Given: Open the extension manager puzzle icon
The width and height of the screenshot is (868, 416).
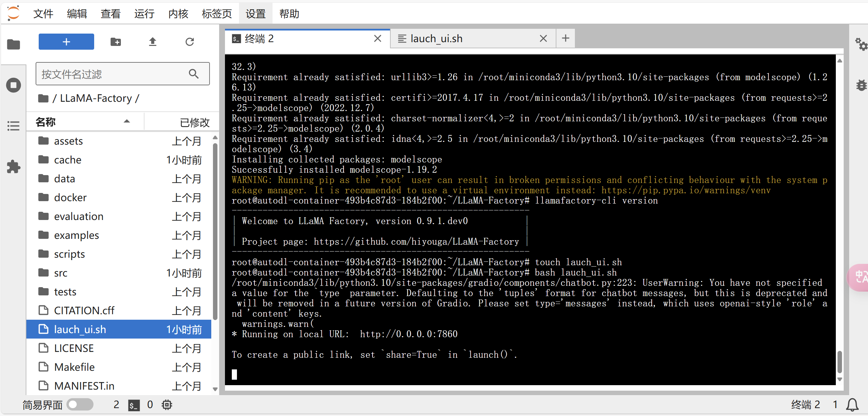Looking at the screenshot, I should 13,167.
